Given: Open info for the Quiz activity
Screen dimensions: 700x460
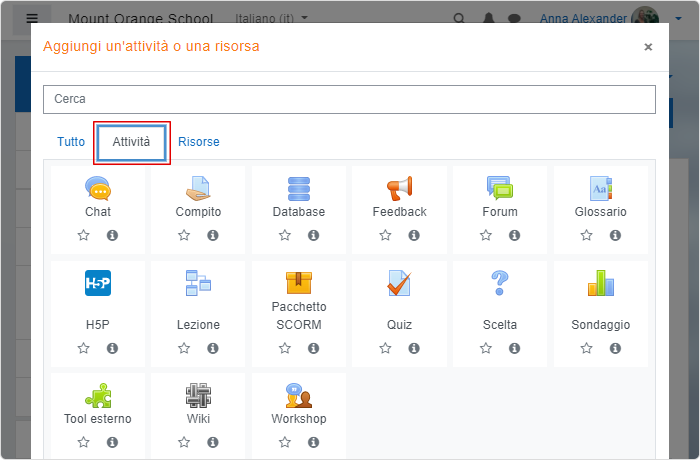Looking at the screenshot, I should (414, 348).
